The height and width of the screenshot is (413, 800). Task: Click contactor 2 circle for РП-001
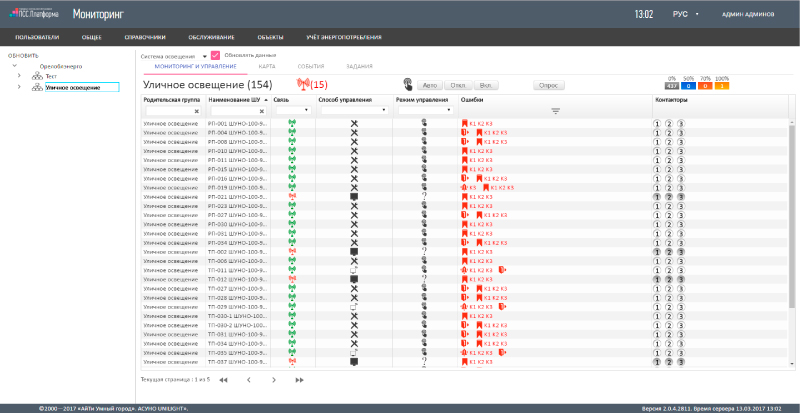click(668, 124)
